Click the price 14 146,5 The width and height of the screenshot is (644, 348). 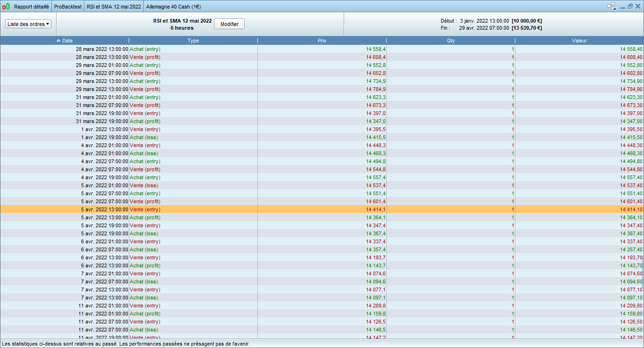[x=376, y=330]
